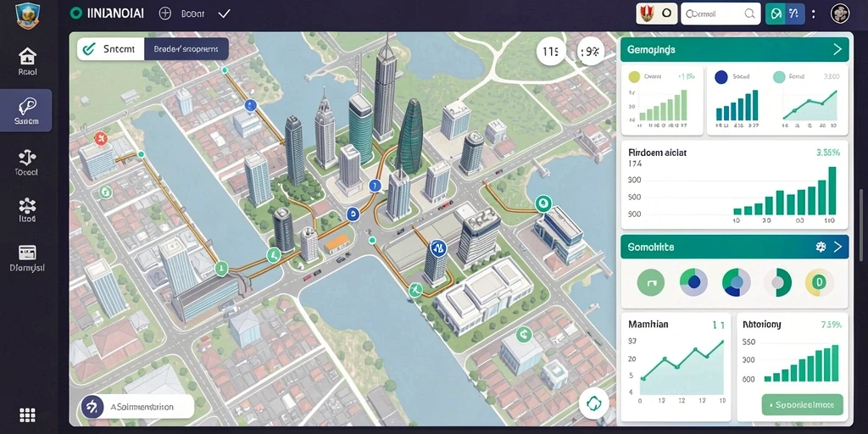
Task: Switch to the Sntemt tab on map
Action: click(111, 48)
